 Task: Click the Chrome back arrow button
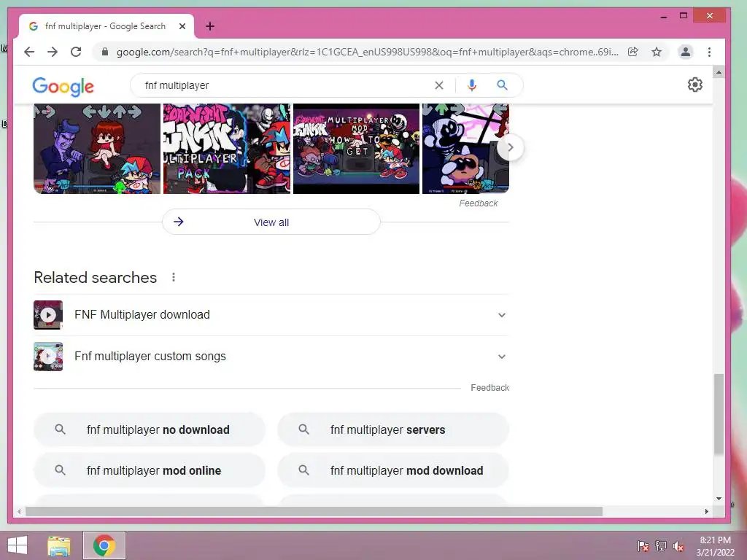click(29, 52)
